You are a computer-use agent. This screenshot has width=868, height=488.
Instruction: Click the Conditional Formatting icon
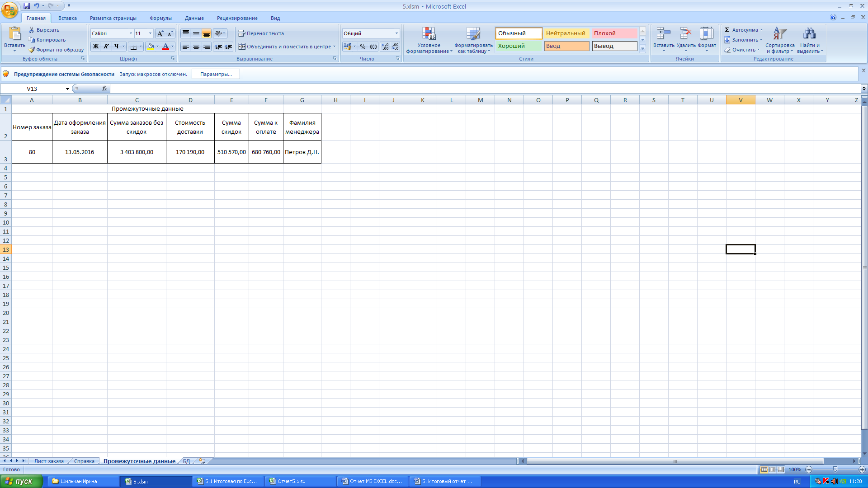[429, 34]
